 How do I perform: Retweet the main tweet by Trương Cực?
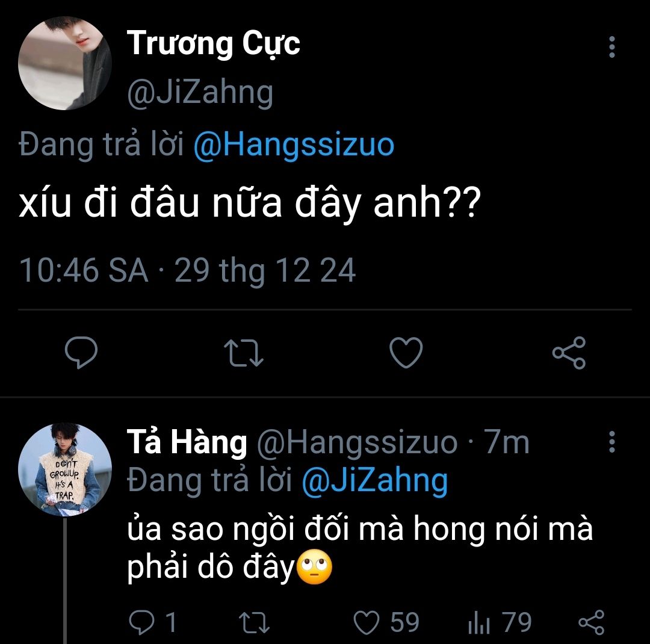click(x=243, y=353)
